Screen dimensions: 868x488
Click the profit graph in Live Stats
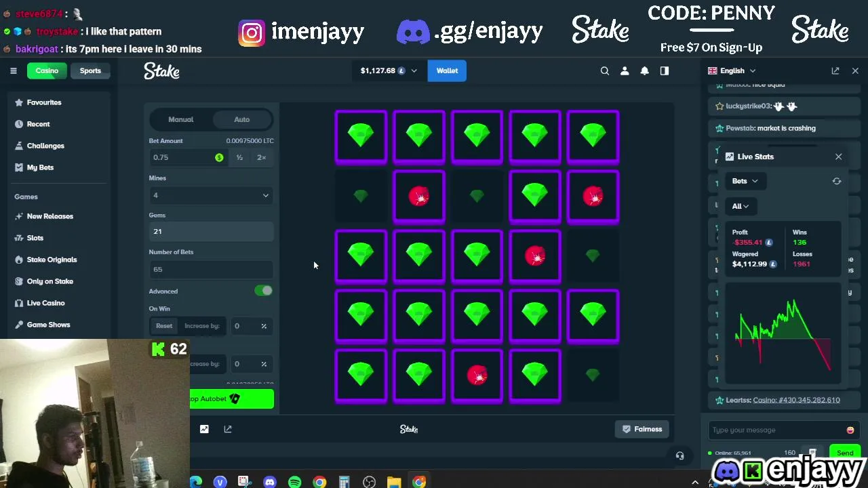coord(783,334)
